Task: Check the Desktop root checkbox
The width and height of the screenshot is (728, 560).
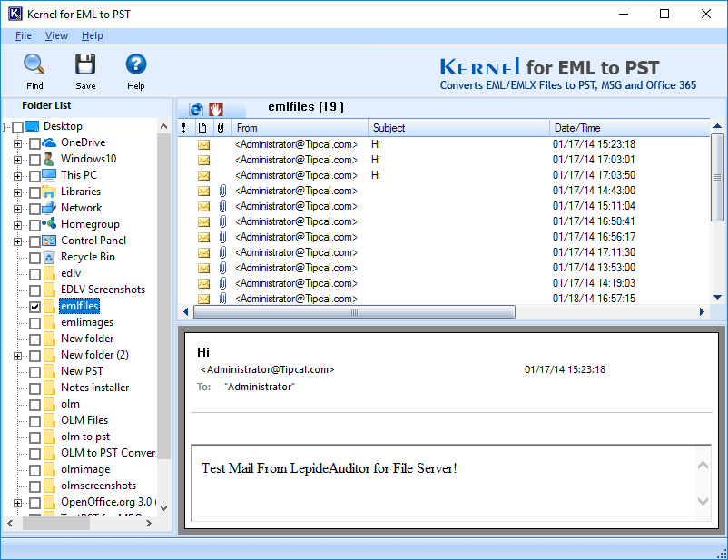Action: [17, 127]
